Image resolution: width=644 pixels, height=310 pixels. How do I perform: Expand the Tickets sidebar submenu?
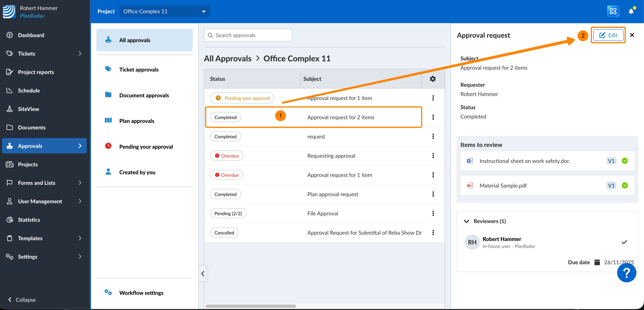(80, 54)
